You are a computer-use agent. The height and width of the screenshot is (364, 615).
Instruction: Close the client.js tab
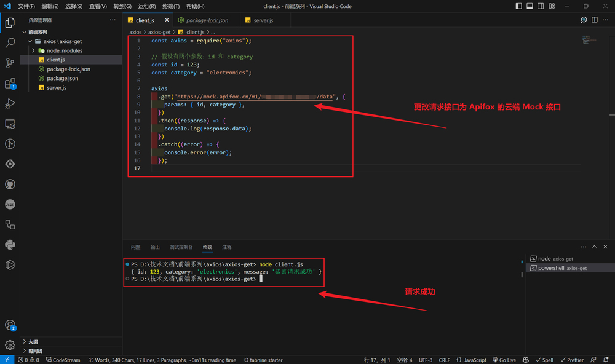pyautogui.click(x=167, y=20)
